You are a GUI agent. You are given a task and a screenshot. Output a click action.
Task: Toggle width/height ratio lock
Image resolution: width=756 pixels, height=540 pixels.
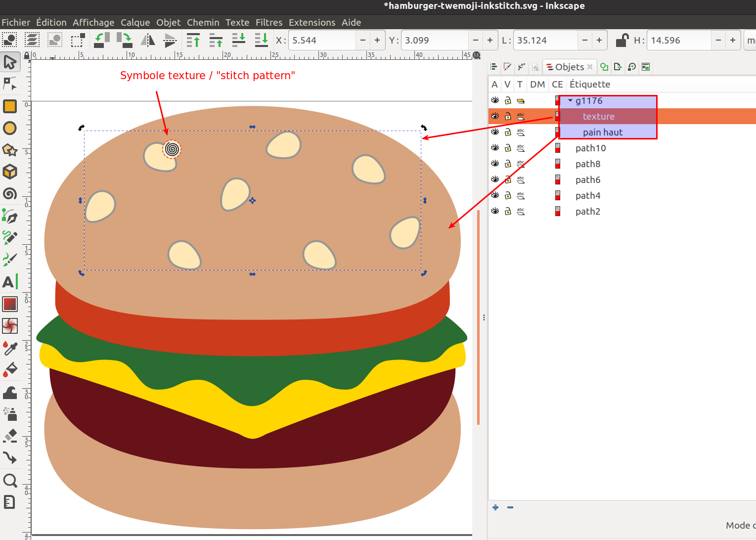tap(622, 40)
